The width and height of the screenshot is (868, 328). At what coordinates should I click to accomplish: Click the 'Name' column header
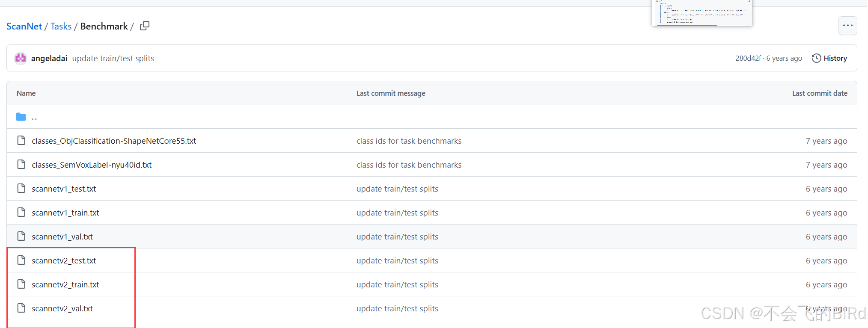[26, 93]
